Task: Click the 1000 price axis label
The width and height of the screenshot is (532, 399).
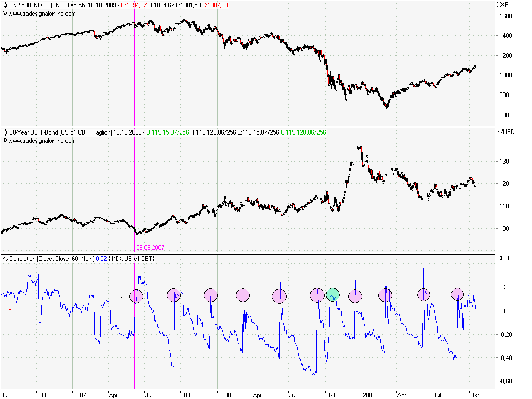Action: point(506,75)
